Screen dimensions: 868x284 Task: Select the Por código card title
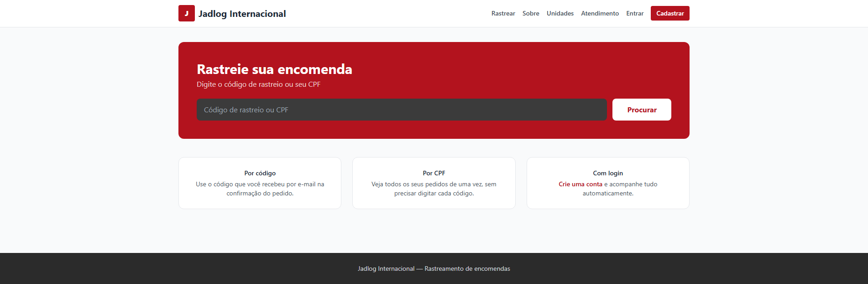point(260,173)
